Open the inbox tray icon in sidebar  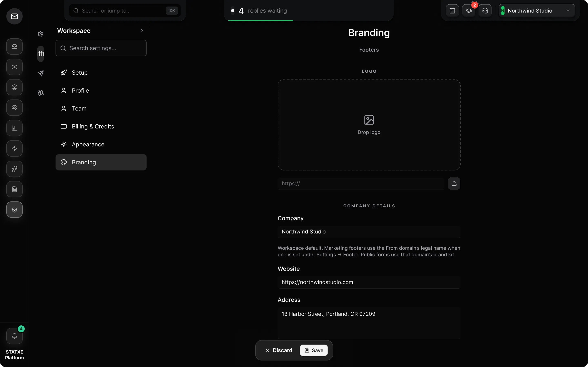click(x=14, y=46)
